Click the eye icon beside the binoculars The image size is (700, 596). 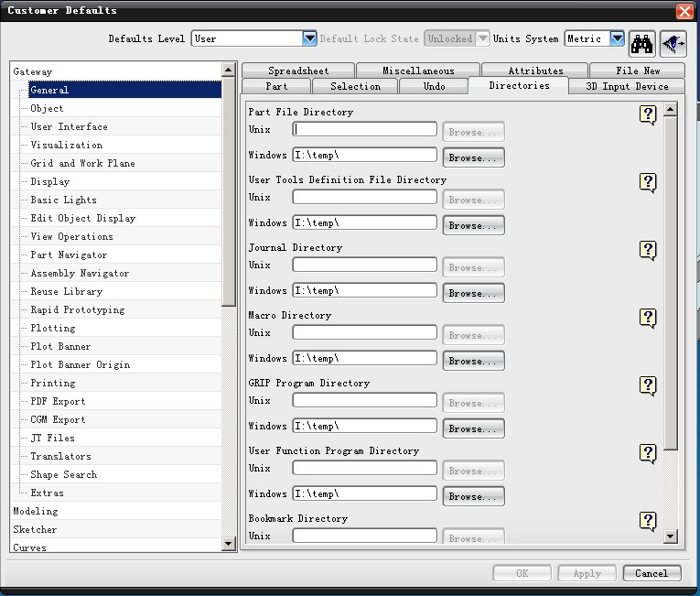(x=673, y=44)
